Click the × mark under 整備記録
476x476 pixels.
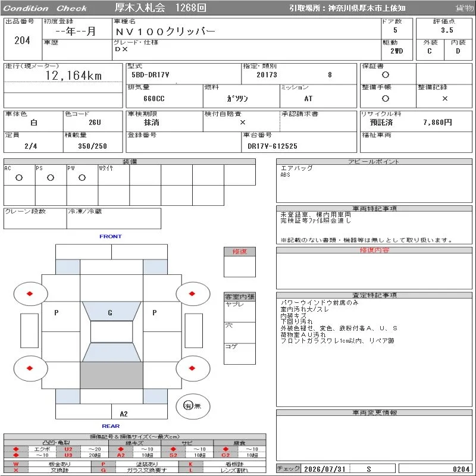[x=444, y=98]
